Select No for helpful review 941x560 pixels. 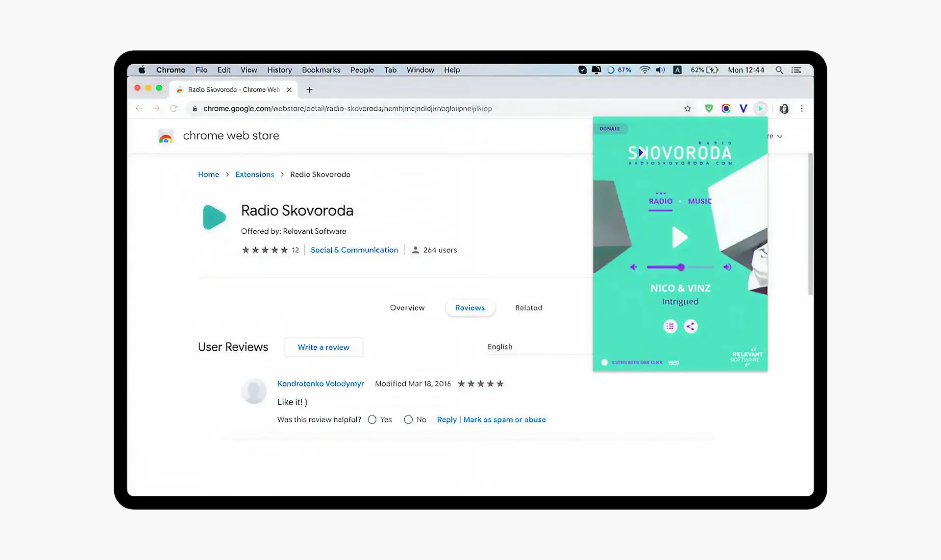pos(408,419)
